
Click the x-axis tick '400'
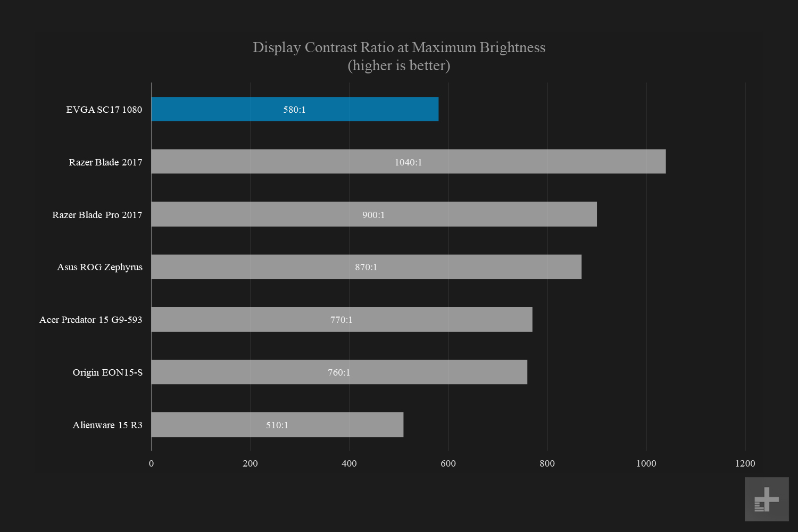click(x=350, y=463)
